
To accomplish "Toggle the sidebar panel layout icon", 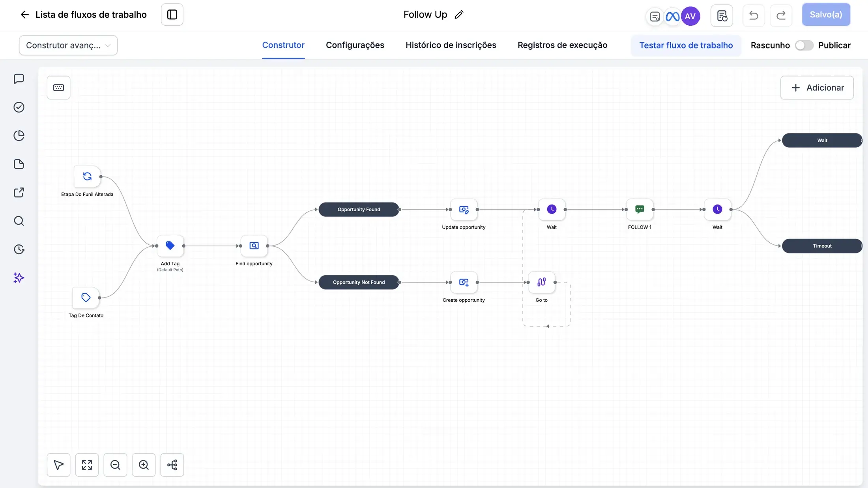I will click(x=172, y=15).
